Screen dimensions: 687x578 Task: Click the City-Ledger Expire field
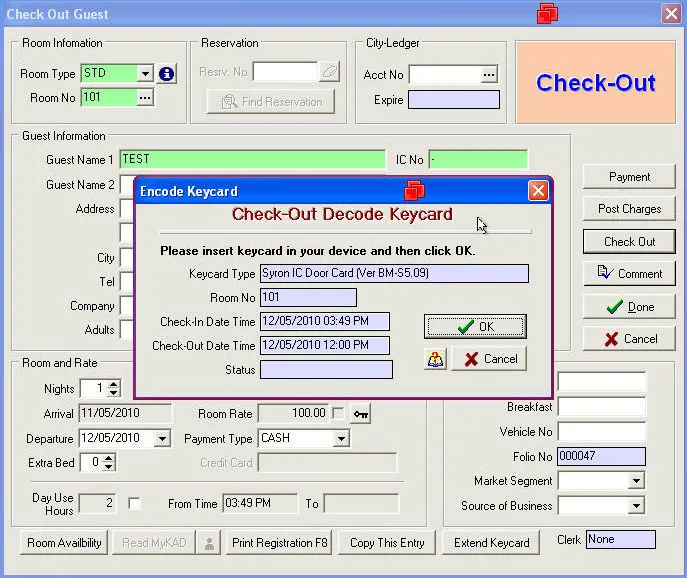[453, 99]
